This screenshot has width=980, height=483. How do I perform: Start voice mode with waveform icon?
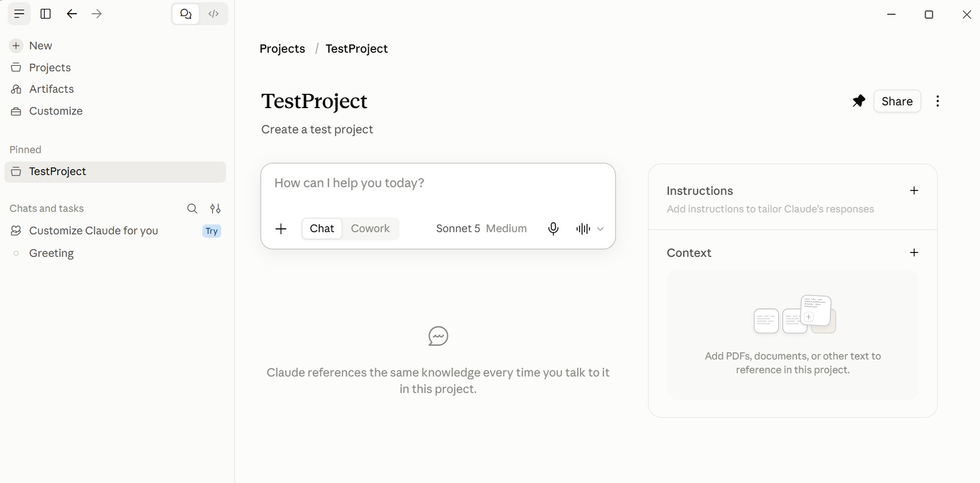583,229
